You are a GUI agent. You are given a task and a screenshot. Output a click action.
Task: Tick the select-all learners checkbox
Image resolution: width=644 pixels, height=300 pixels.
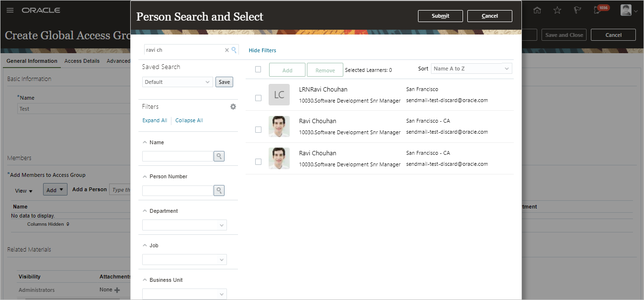click(258, 69)
